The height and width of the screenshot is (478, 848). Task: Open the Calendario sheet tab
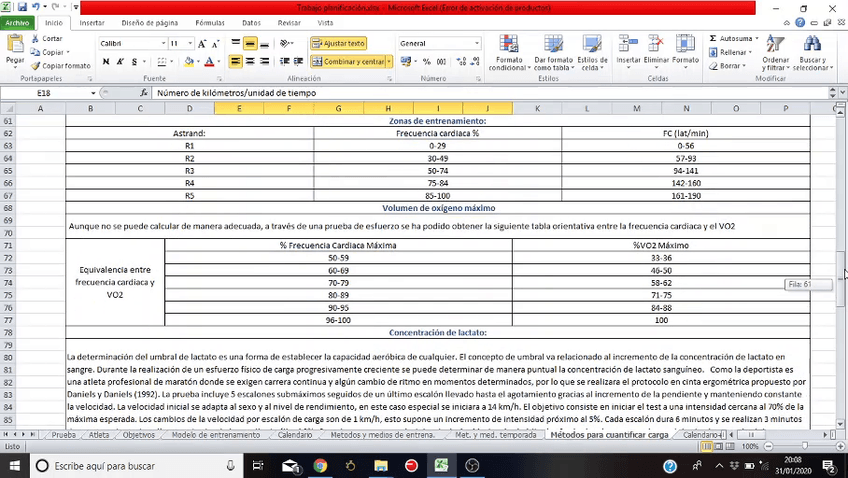[x=294, y=435]
